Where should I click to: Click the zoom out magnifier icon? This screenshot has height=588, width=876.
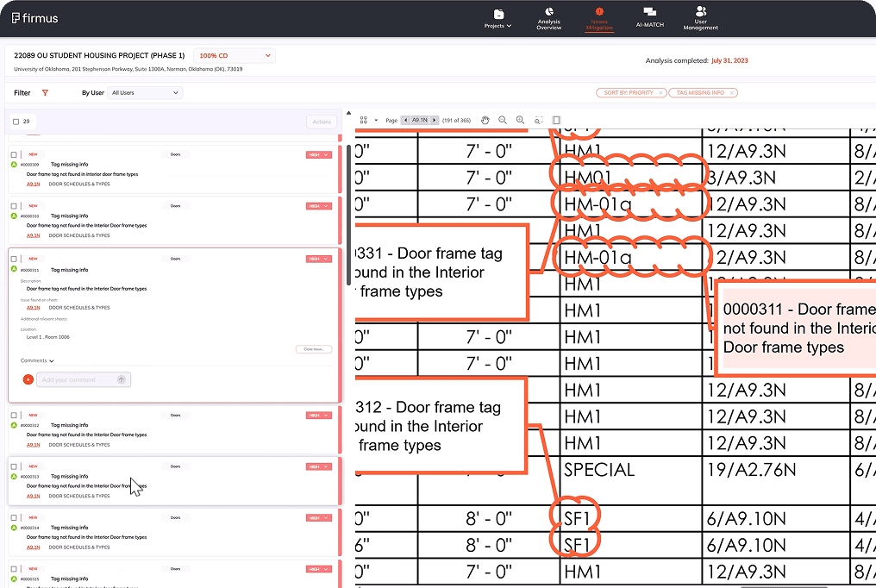click(x=502, y=120)
